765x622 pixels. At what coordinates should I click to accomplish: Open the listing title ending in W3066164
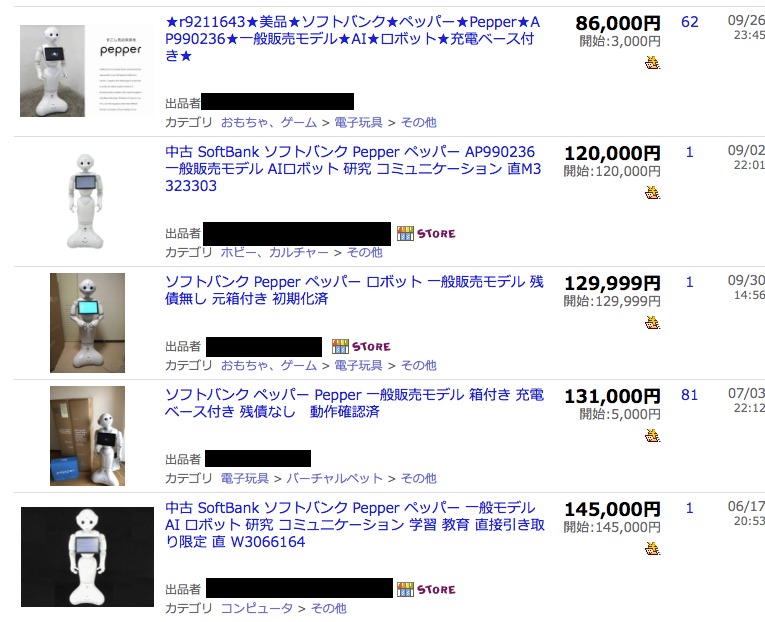pos(355,524)
